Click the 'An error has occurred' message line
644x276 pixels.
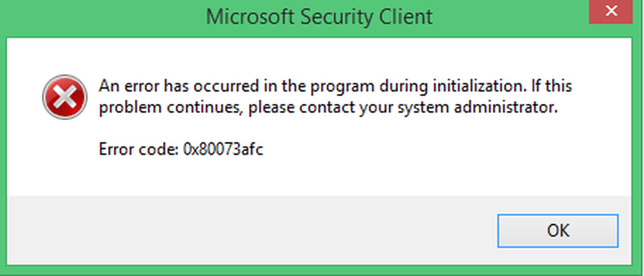pyautogui.click(x=335, y=86)
